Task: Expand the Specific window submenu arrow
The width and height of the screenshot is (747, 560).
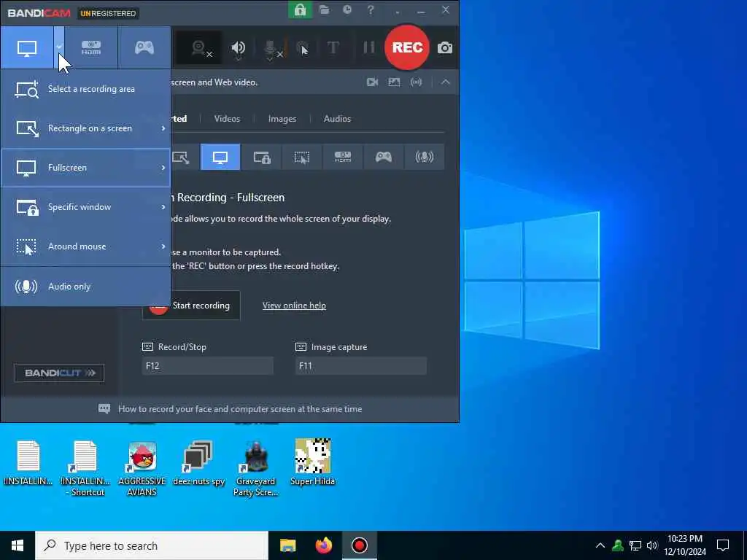Action: coord(163,207)
